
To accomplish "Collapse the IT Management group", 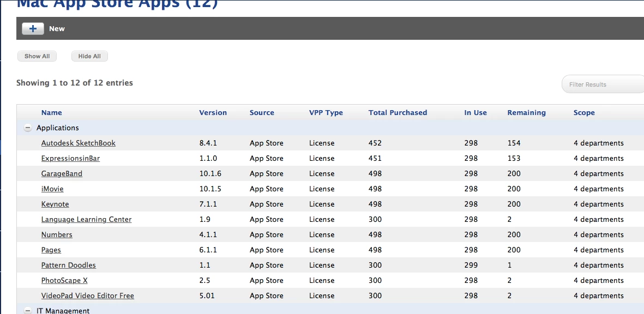I will click(27, 311).
